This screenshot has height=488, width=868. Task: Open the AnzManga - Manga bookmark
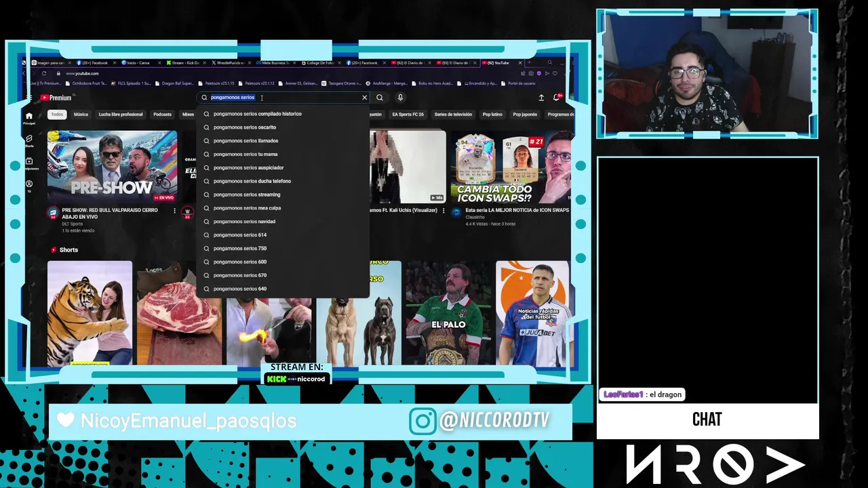385,83
